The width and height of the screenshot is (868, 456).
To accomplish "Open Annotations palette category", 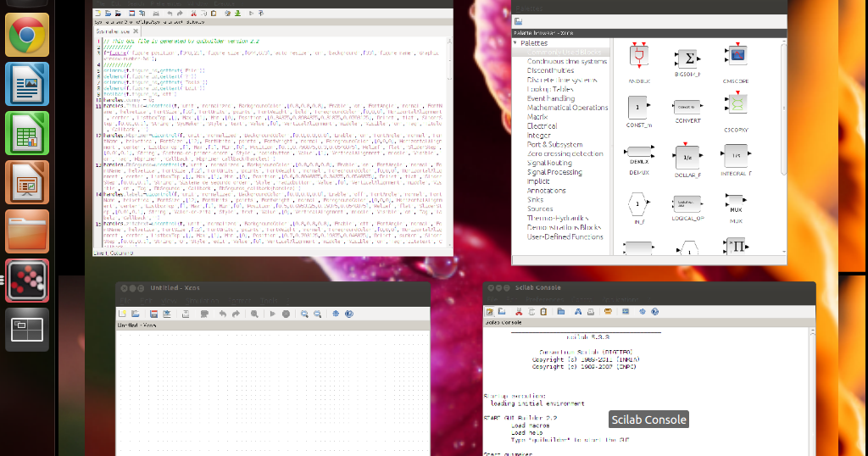I will [x=546, y=191].
